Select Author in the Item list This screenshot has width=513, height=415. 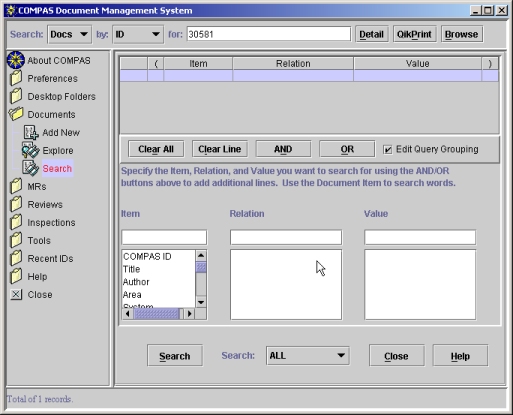pos(158,282)
